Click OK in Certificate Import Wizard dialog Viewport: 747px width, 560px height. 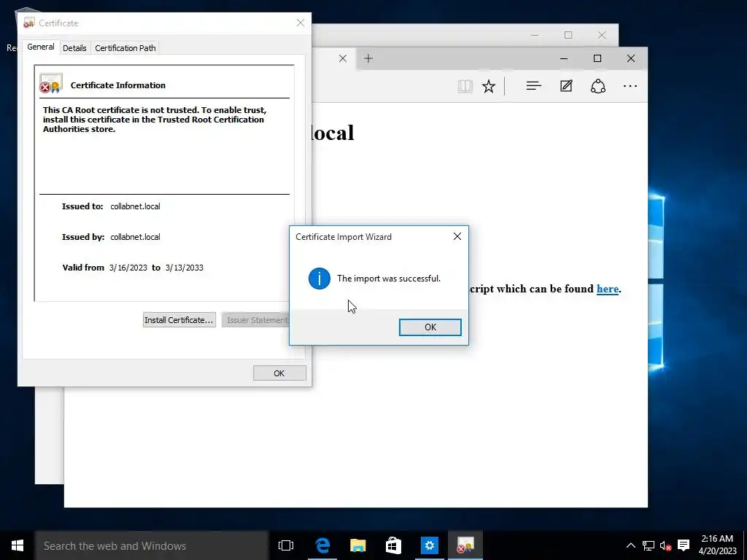(430, 327)
